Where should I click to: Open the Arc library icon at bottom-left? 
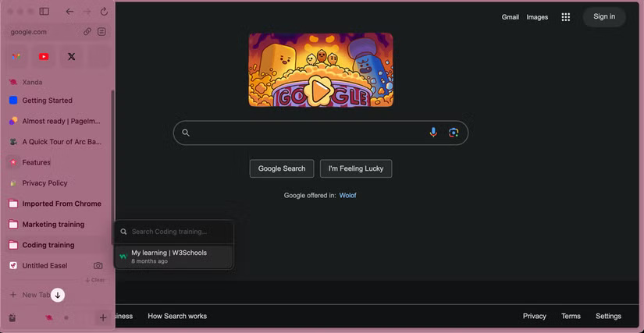point(13,317)
